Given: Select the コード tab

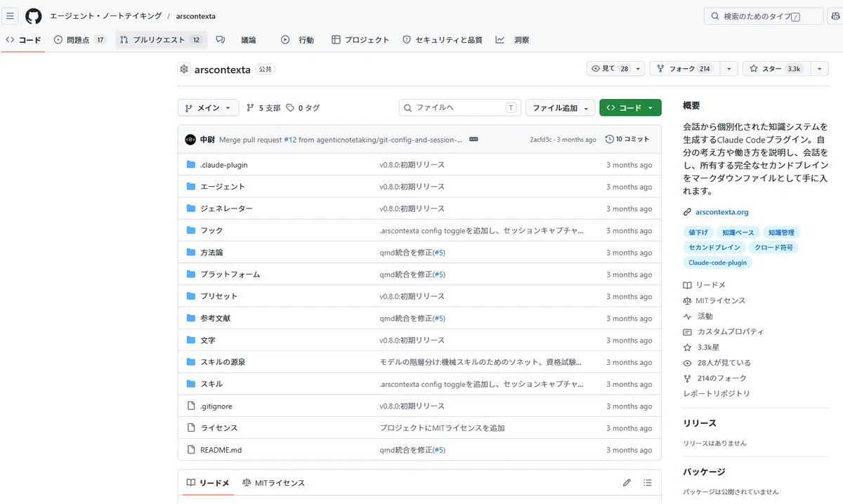Looking at the screenshot, I should 23,40.
